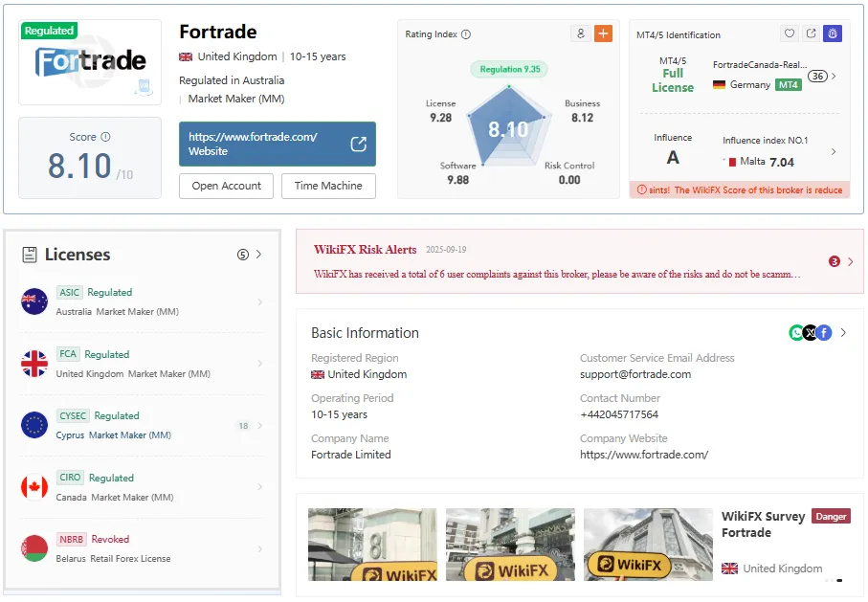This screenshot has width=868, height=602.
Task: Click the first WikiFX survey photo
Action: point(372,545)
